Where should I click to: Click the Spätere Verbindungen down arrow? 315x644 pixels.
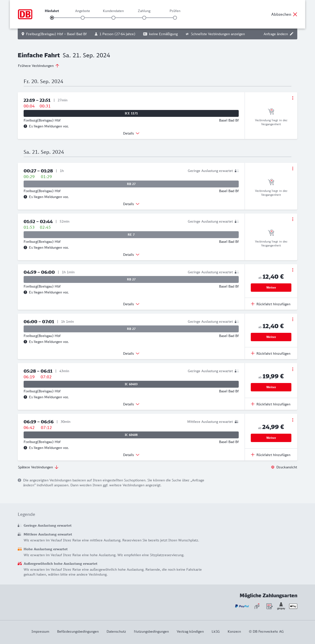coord(57,467)
